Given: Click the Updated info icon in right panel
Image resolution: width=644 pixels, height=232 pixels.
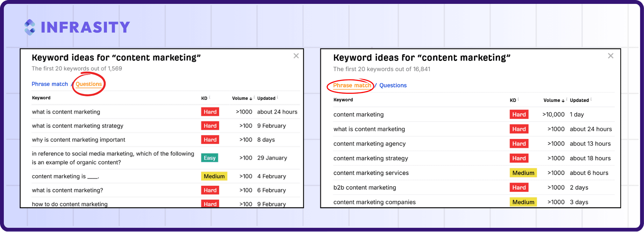Looking at the screenshot, I should (591, 99).
